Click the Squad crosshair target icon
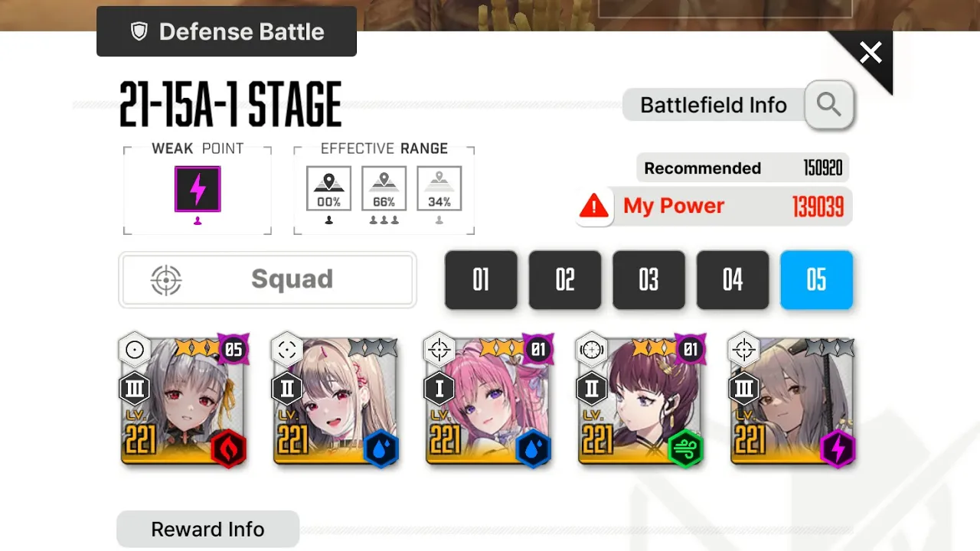Image resolution: width=980 pixels, height=551 pixels. (166, 280)
